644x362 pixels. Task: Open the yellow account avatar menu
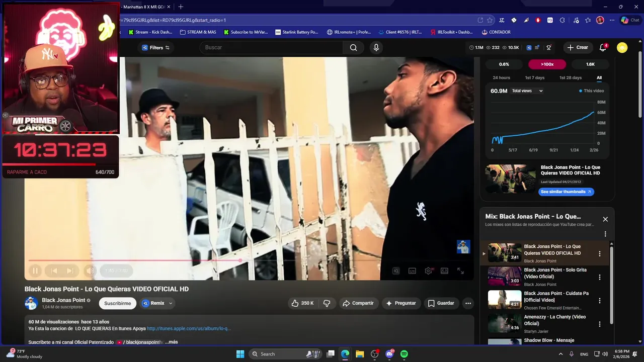622,48
